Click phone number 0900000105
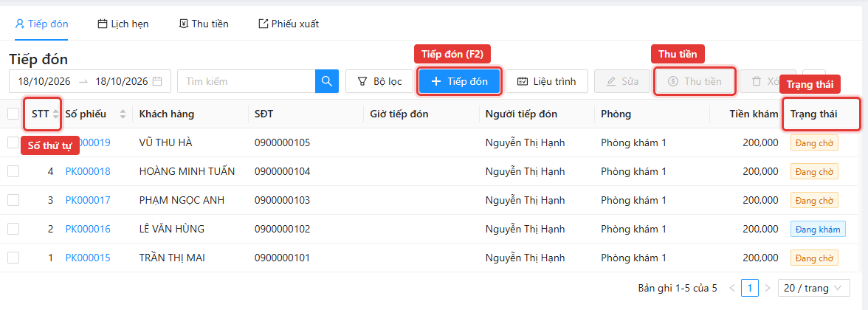The height and width of the screenshot is (310, 868). tap(282, 143)
